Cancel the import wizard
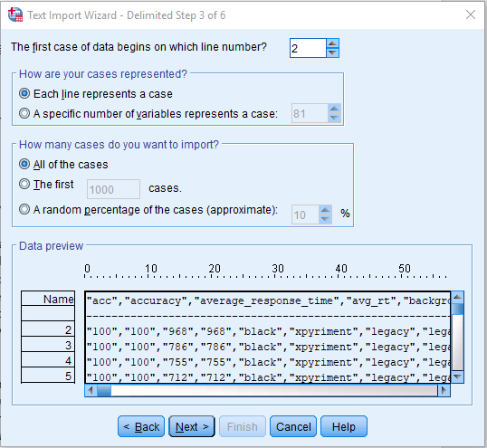 (293, 426)
